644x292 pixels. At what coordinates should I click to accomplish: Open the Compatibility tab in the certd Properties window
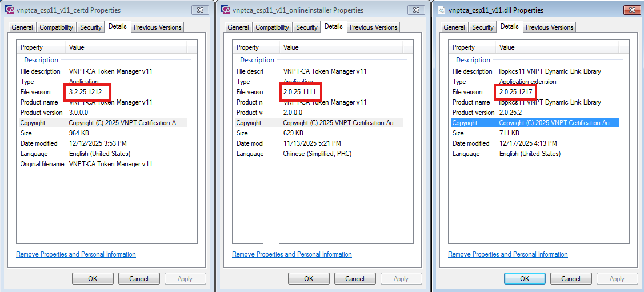(x=56, y=27)
